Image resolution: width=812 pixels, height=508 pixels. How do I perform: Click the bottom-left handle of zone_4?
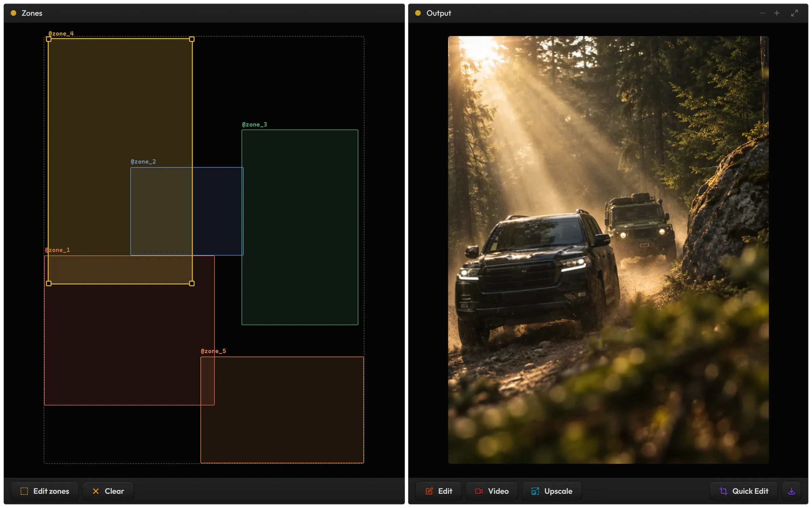point(49,283)
